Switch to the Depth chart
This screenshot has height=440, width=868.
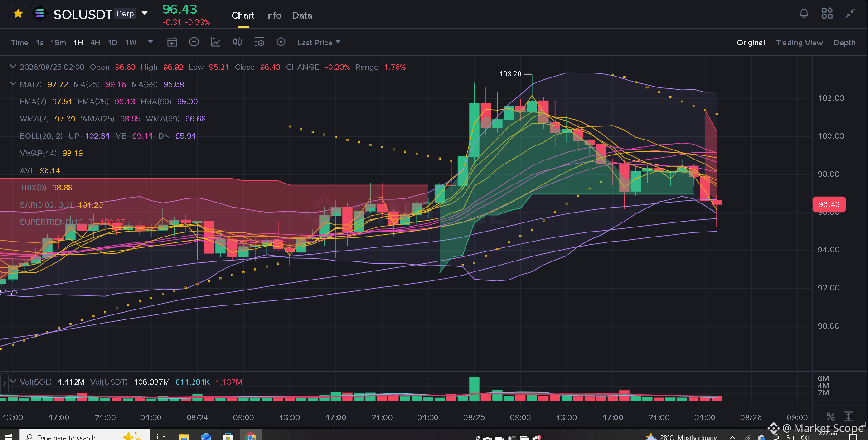pyautogui.click(x=844, y=43)
